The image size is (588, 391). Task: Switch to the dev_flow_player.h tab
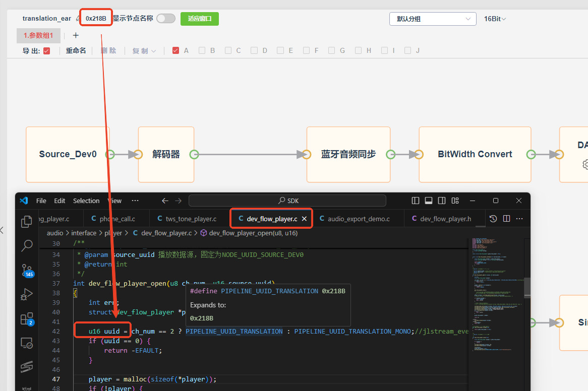[x=442, y=219]
